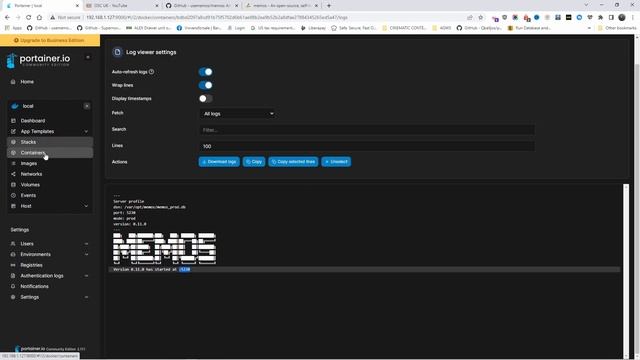Open Networks in sidebar
The height and width of the screenshot is (360, 640).
(31, 174)
